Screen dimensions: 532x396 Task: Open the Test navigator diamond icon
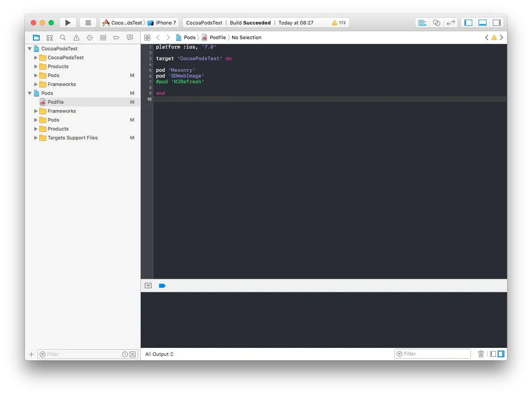tap(90, 37)
